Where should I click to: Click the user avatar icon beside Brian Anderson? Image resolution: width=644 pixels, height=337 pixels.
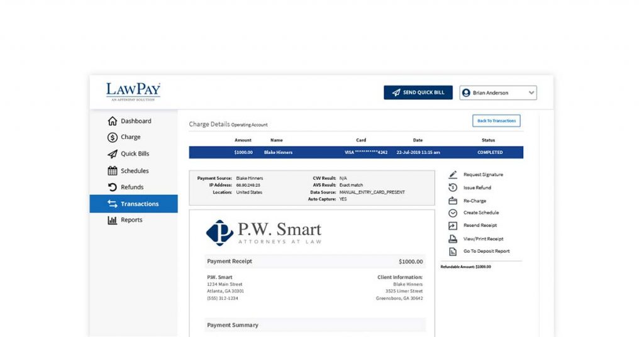coord(466,93)
